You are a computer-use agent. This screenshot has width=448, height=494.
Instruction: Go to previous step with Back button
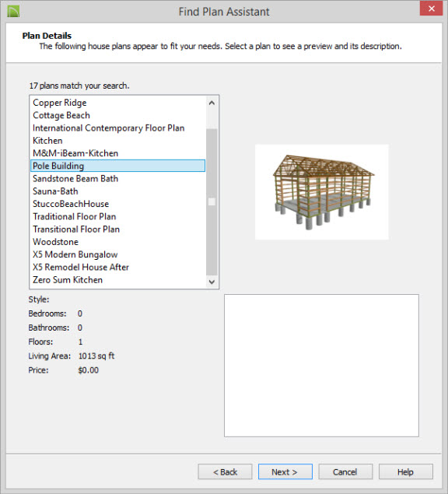pyautogui.click(x=225, y=471)
